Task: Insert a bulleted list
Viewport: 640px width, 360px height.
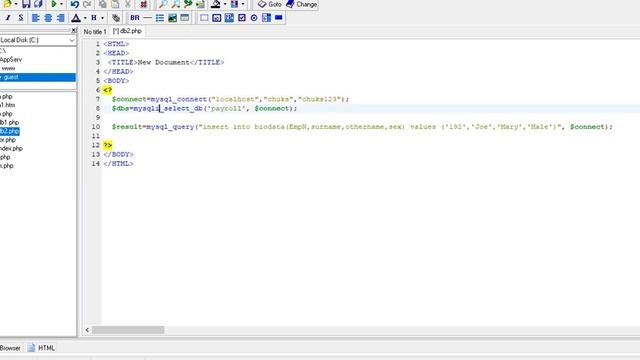Action: coord(160,18)
